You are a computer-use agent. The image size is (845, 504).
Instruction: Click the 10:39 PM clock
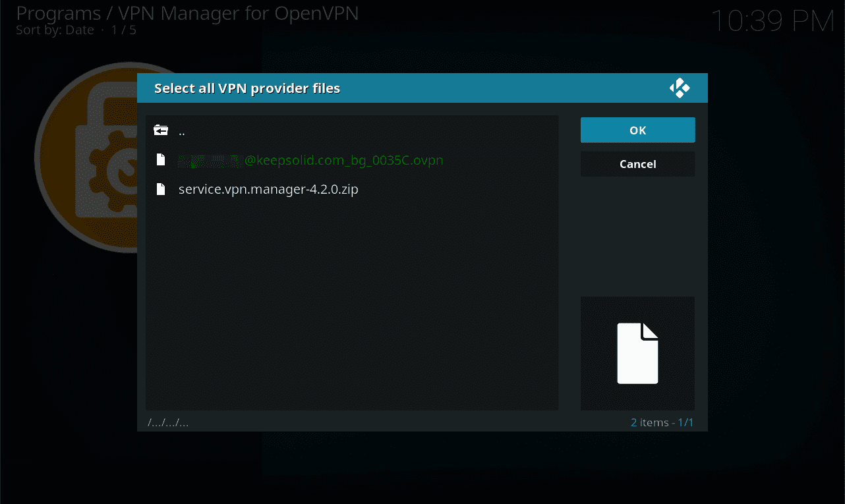click(772, 22)
